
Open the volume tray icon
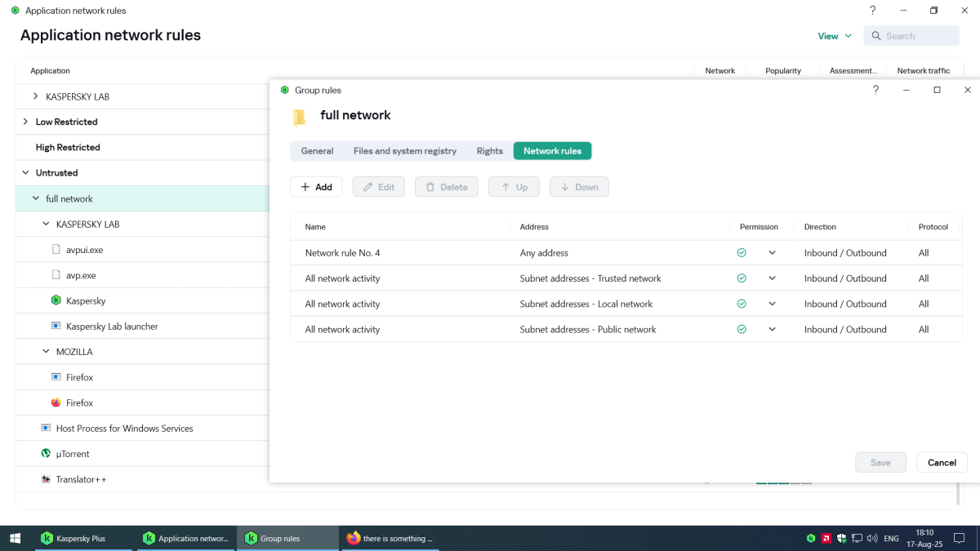(872, 539)
